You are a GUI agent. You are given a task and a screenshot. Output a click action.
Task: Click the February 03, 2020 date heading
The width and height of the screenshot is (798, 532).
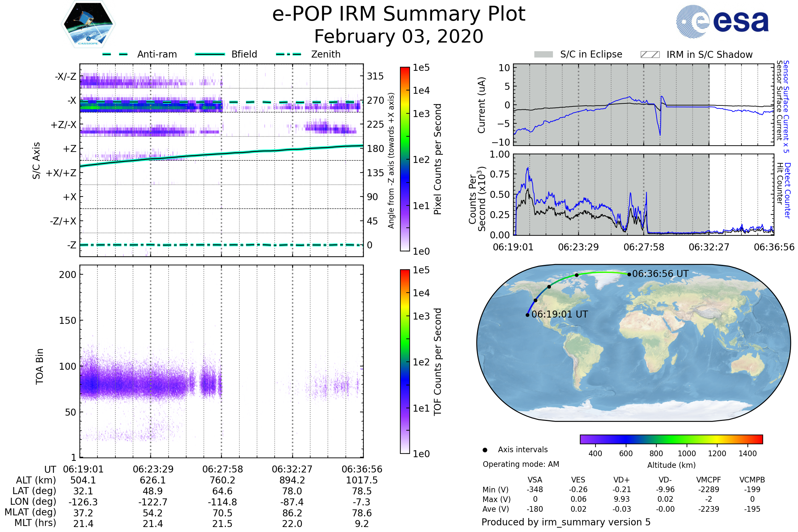(399, 37)
